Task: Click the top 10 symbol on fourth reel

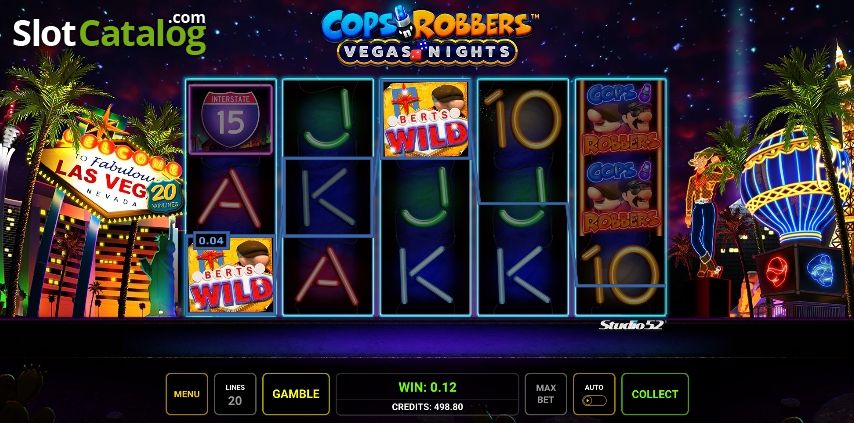Action: tap(523, 119)
